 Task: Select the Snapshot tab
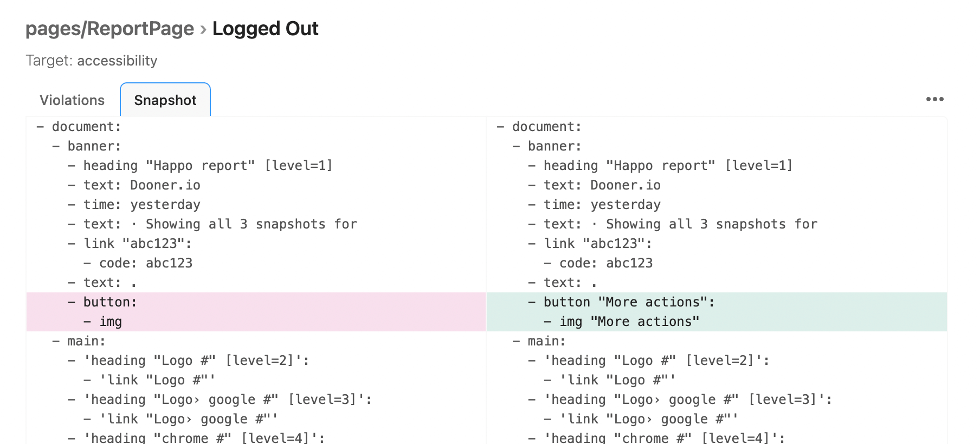pos(165,100)
